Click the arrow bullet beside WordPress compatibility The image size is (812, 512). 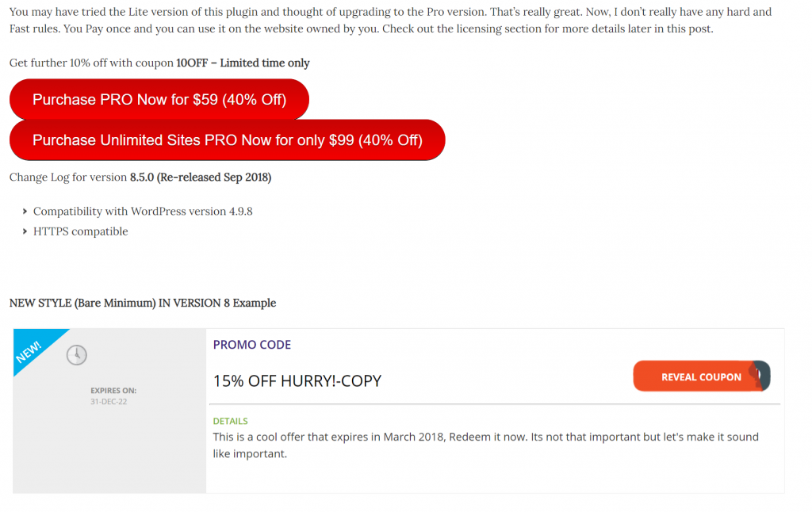click(x=25, y=211)
